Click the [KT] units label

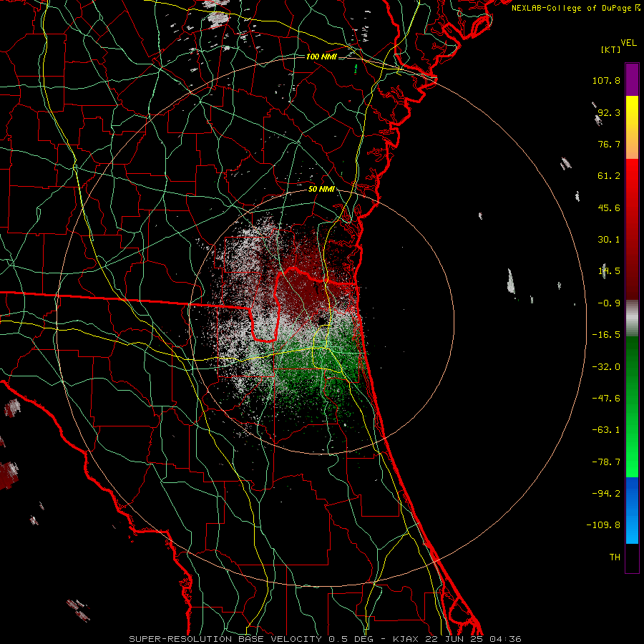click(610, 49)
